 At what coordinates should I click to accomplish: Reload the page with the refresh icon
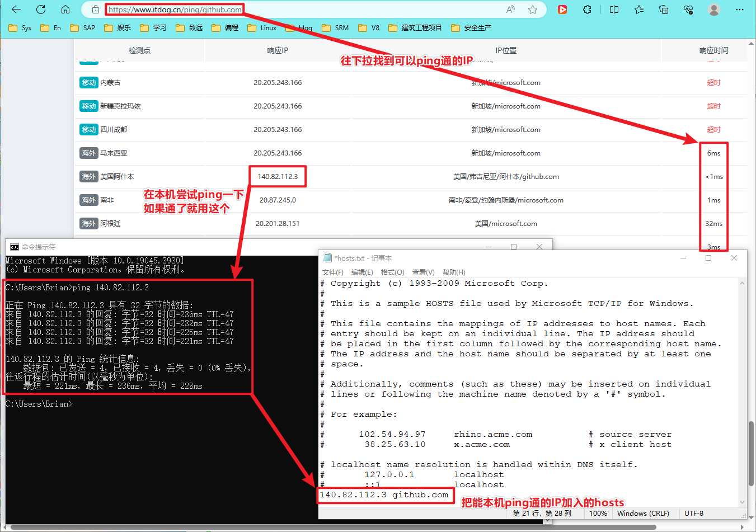click(41, 10)
